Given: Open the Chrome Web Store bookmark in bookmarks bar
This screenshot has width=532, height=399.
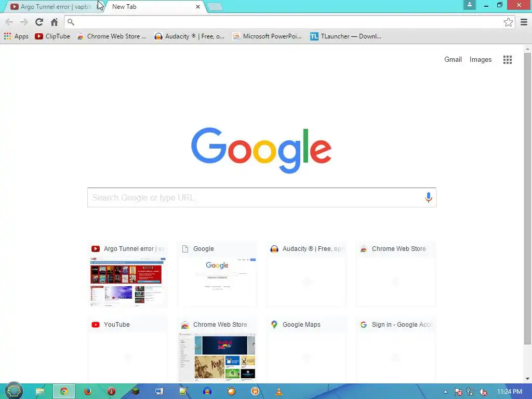Looking at the screenshot, I should coord(112,36).
